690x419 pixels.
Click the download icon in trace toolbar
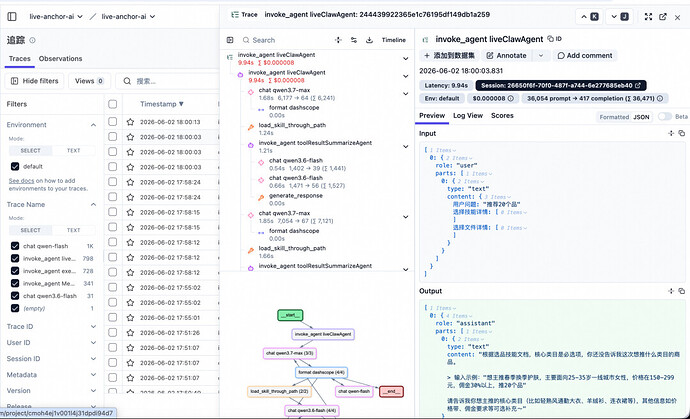coord(369,40)
